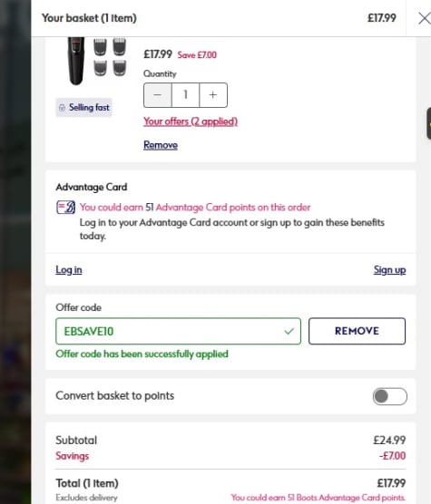Screen dimensions: 431x504
Task: Remove the trimmer item from basket
Action: click(161, 145)
